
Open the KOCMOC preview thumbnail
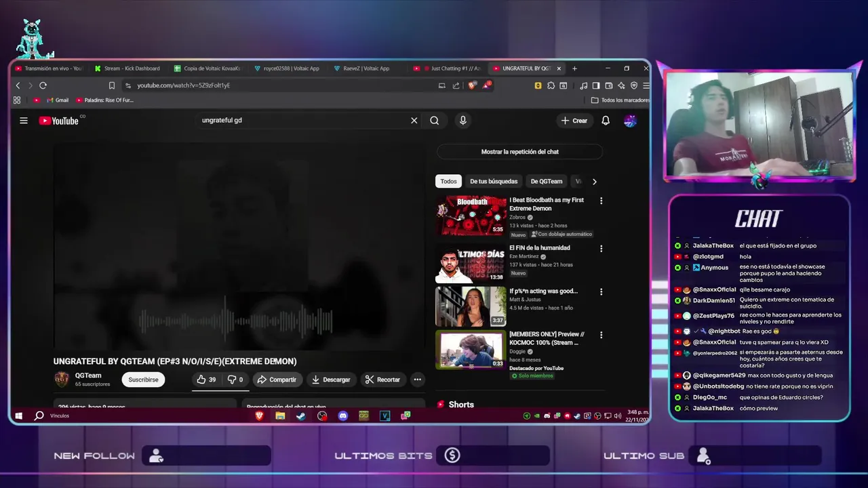click(x=471, y=350)
